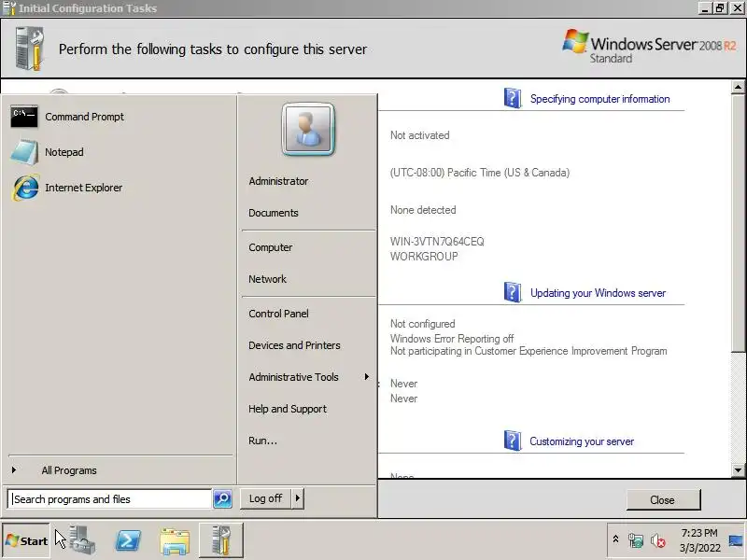This screenshot has height=560, width=747.
Task: Click the server configuration header icon
Action: coord(30,49)
